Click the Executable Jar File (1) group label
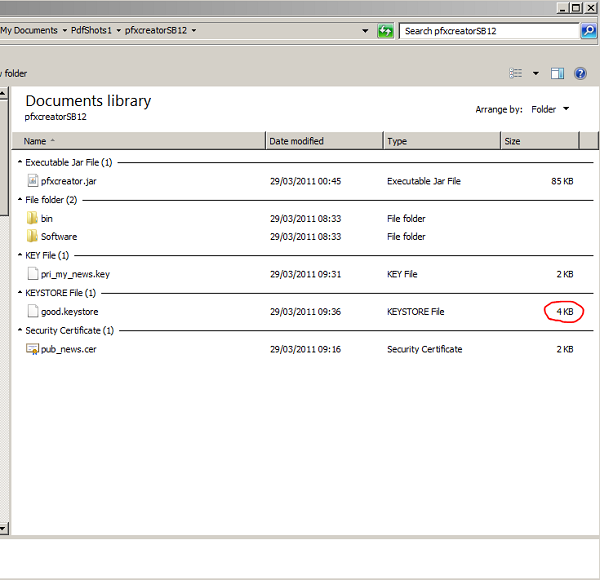 68,163
